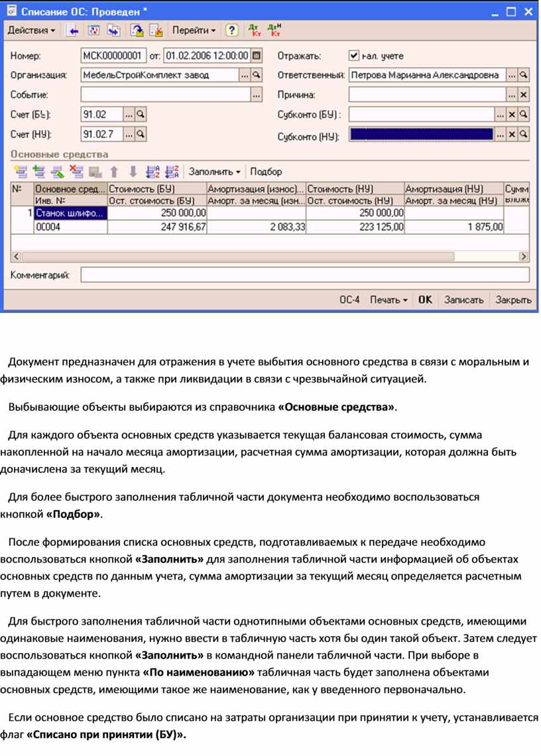Clear the Причина field with X button
Viewport: 541px width, 756px height.
524,95
